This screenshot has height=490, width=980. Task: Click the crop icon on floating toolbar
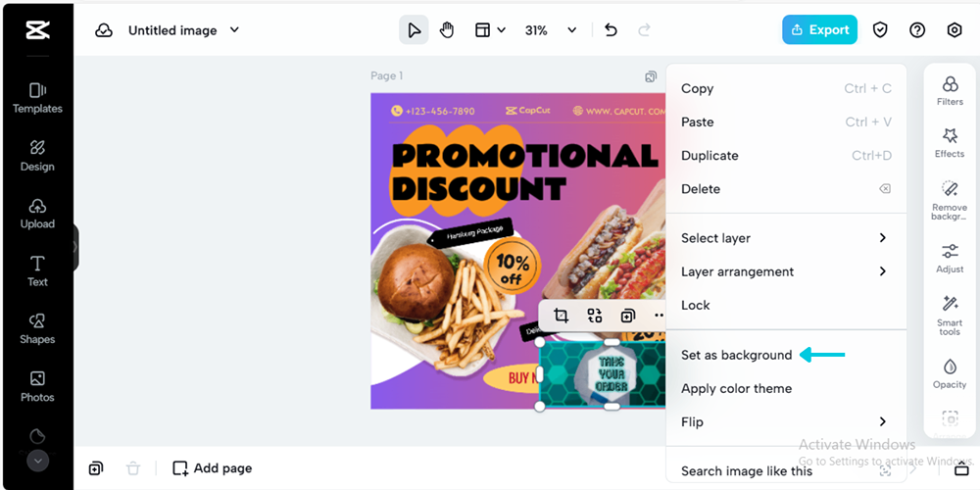561,315
